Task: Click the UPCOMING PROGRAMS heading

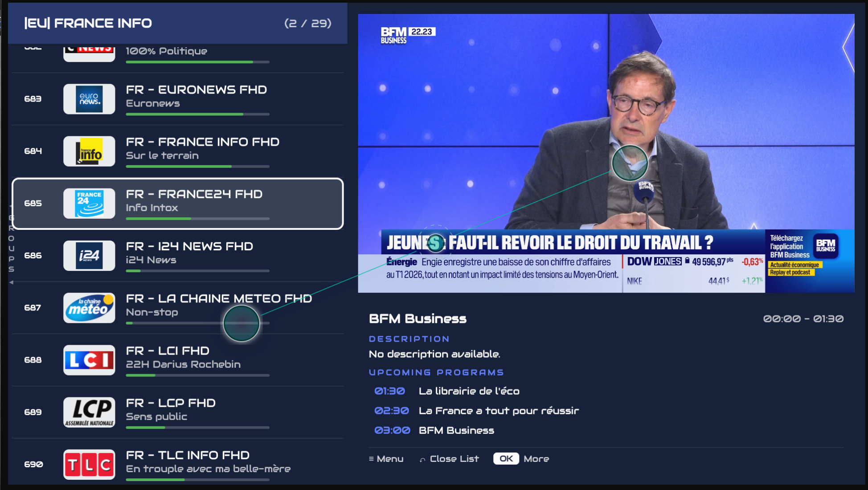Action: [436, 372]
